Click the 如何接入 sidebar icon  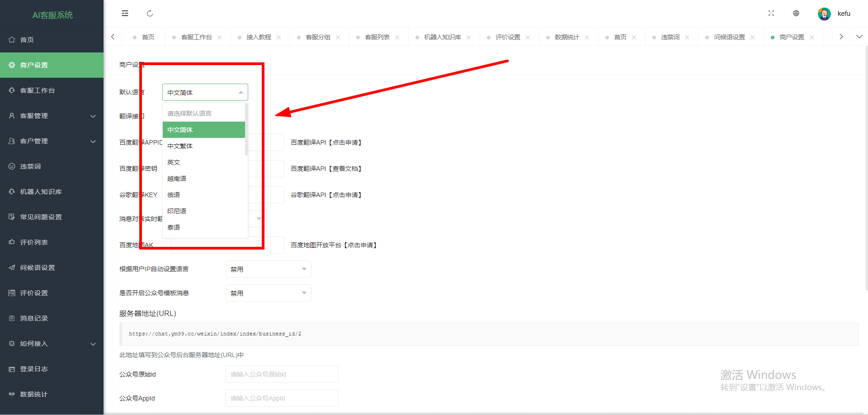[12, 344]
